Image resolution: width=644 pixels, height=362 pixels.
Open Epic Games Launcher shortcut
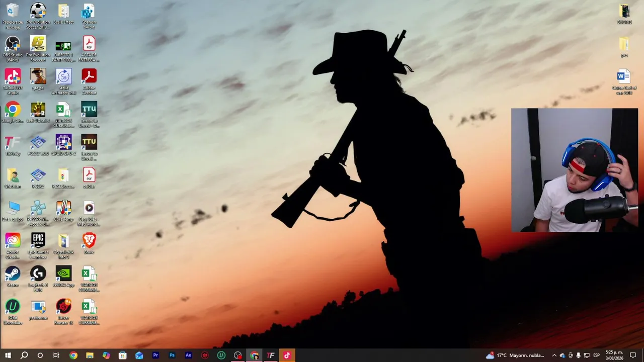(38, 246)
